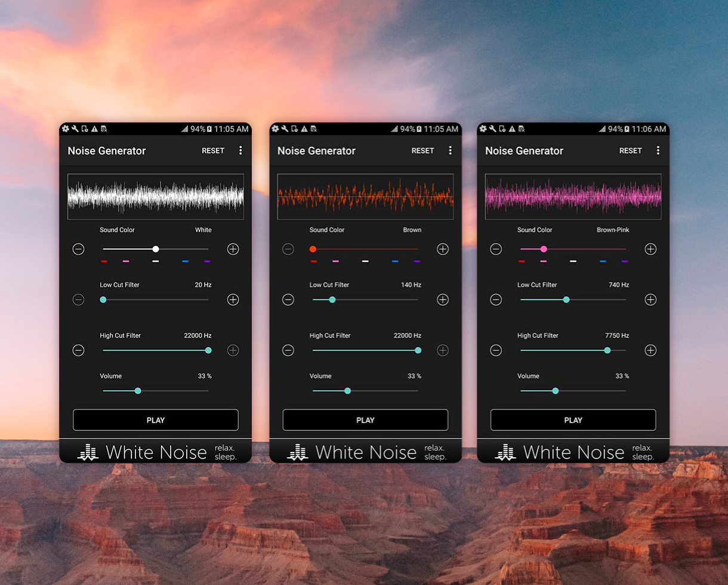
Task: Click the Volume slider handle on the white-waveform screen
Action: (138, 391)
